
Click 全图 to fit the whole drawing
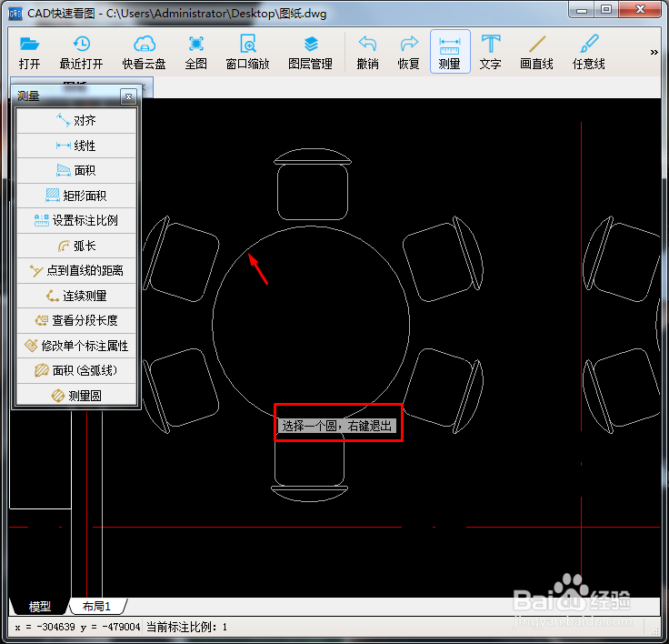coord(195,52)
